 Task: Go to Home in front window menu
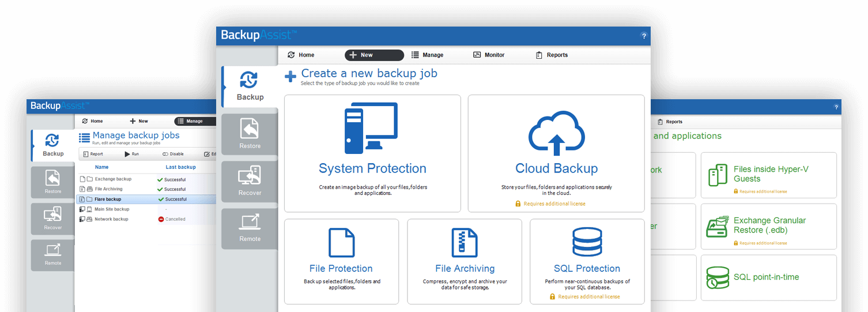301,55
